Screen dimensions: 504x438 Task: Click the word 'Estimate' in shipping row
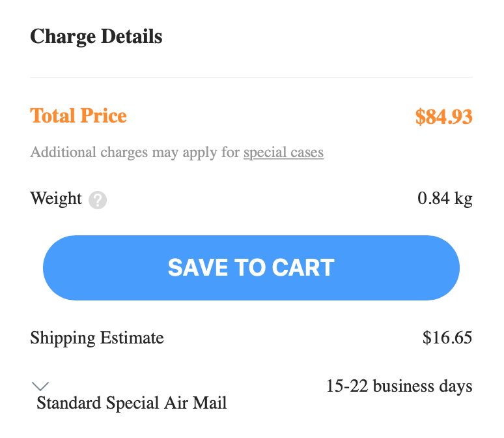(132, 338)
